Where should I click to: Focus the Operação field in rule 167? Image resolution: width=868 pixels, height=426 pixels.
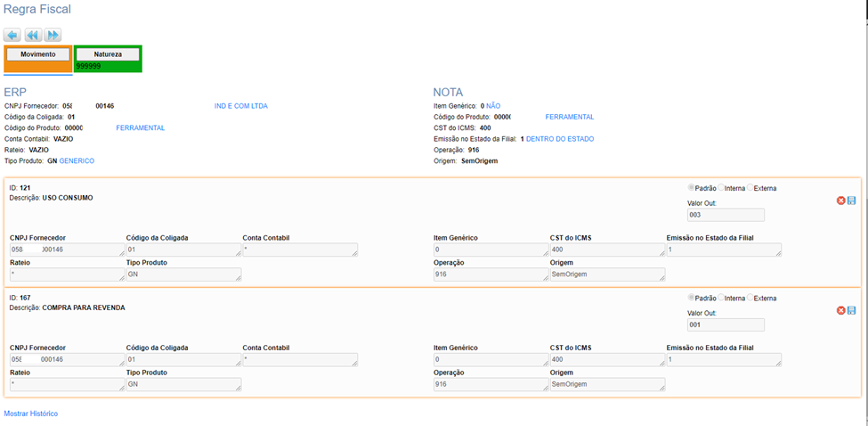[x=491, y=384]
